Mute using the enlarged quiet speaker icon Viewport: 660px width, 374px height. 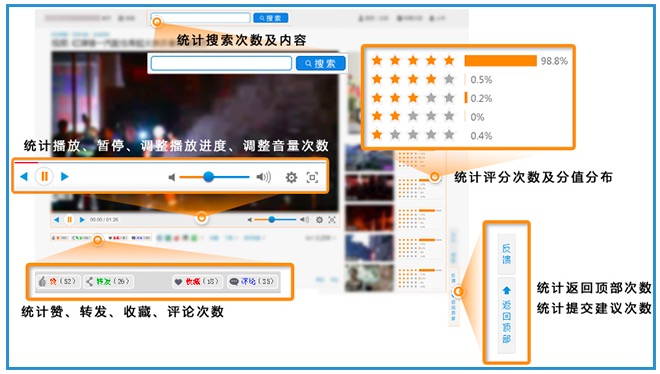(x=172, y=177)
